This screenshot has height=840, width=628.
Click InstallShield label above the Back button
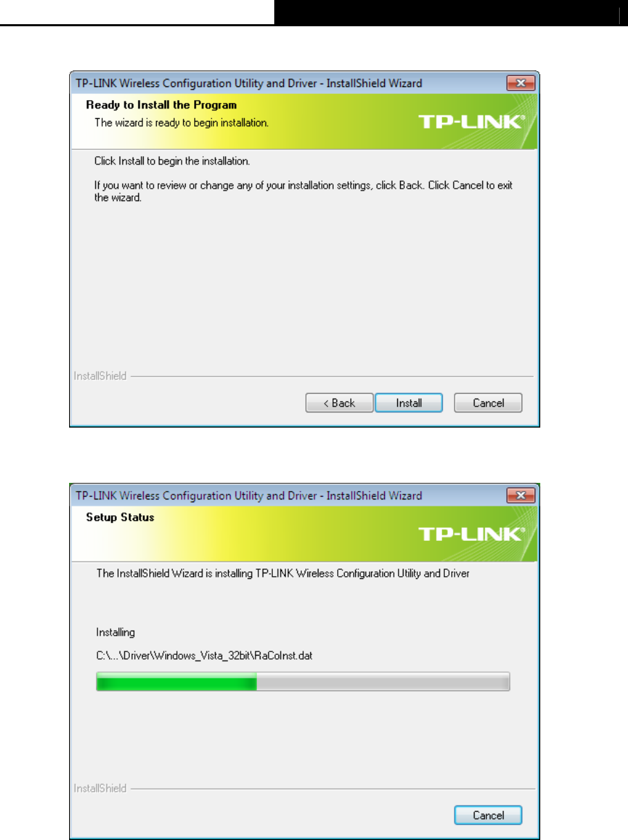[100, 376]
